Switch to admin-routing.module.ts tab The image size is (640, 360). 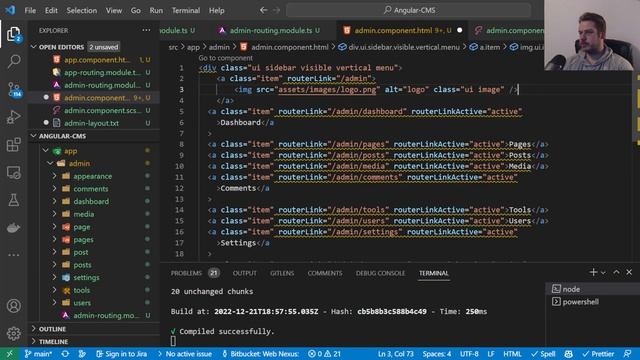270,31
